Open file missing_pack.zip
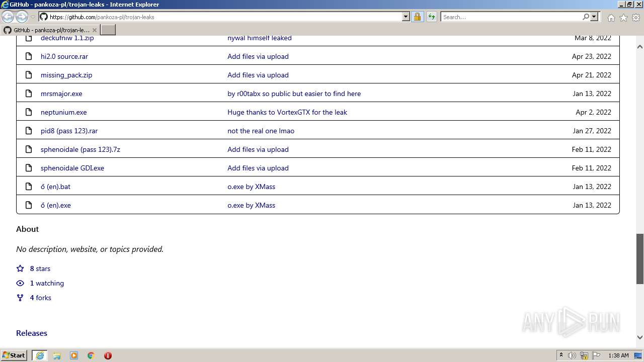This screenshot has height=362, width=644. (66, 75)
